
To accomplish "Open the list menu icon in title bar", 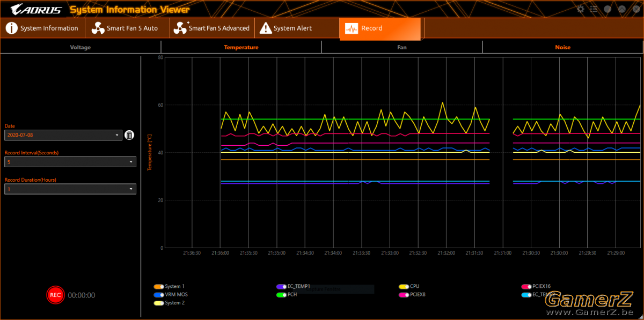I will pos(594,9).
